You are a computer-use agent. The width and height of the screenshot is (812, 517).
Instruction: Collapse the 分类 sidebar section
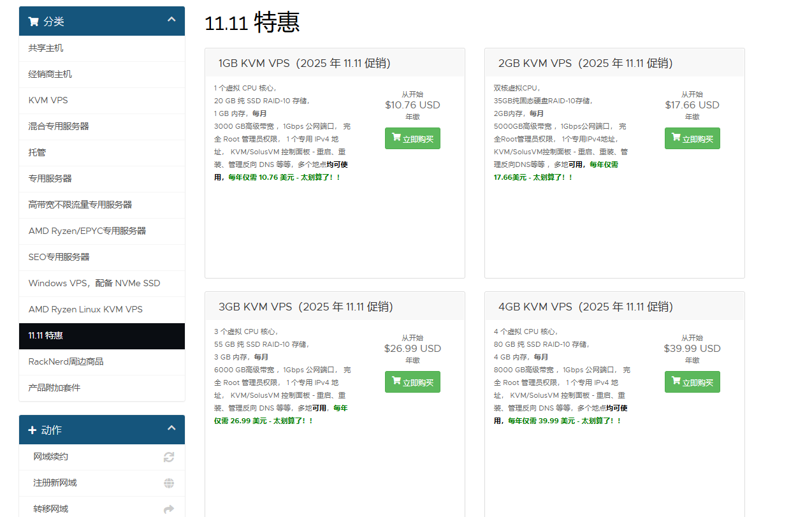tap(171, 20)
